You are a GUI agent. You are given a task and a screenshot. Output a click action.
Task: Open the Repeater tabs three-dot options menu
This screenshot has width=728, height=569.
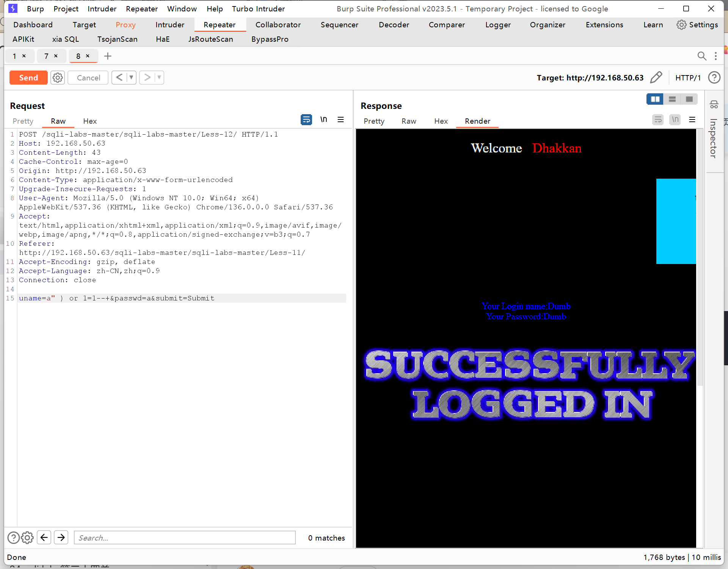(x=715, y=56)
